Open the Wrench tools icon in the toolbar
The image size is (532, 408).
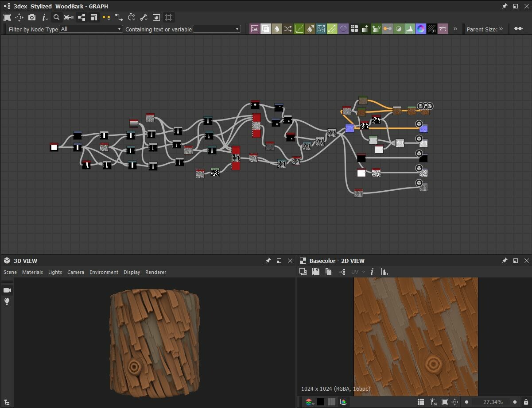(x=143, y=18)
